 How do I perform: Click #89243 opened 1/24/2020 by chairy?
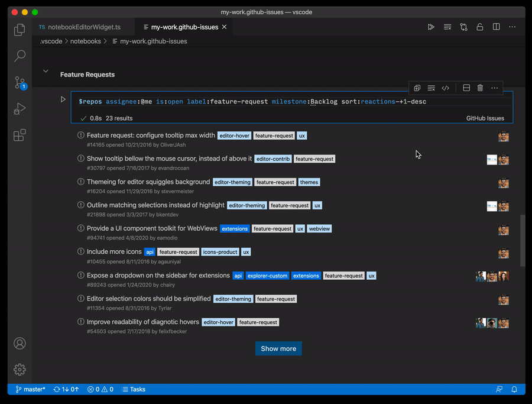tap(131, 285)
